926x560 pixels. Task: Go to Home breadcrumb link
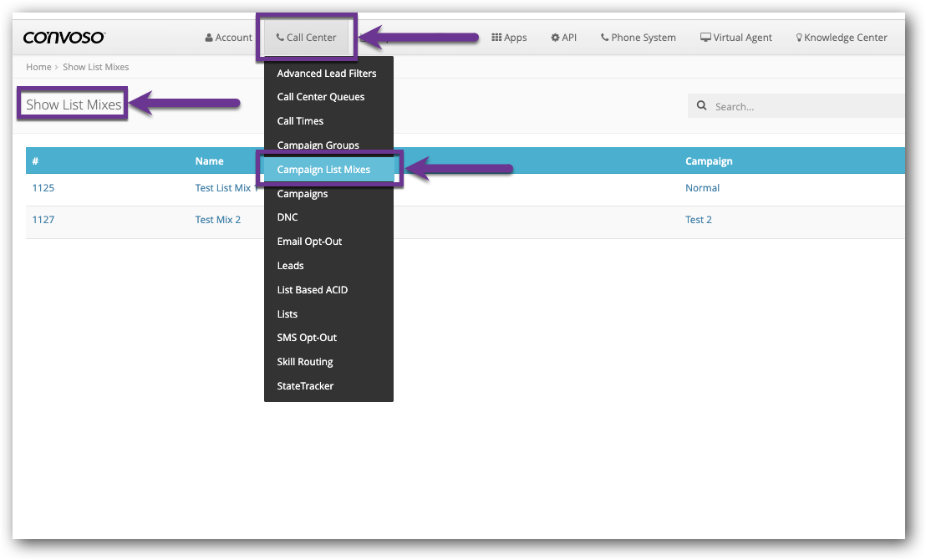tap(38, 68)
